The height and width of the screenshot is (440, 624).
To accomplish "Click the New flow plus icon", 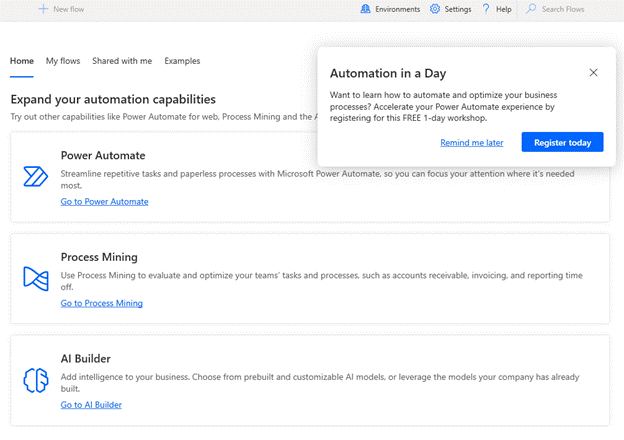I will click(43, 9).
